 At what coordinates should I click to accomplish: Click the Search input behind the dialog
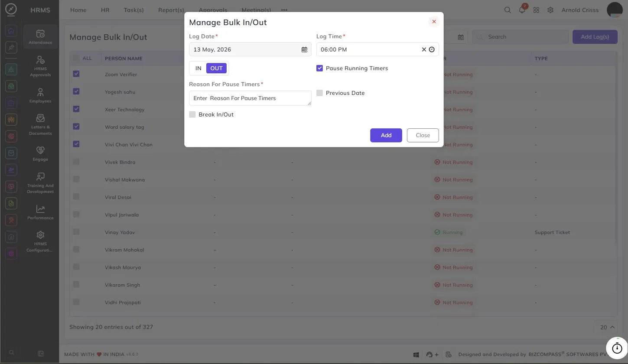[x=520, y=37]
